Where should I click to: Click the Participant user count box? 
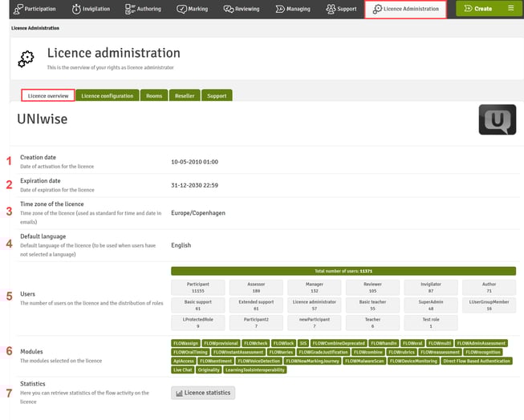pyautogui.click(x=197, y=286)
